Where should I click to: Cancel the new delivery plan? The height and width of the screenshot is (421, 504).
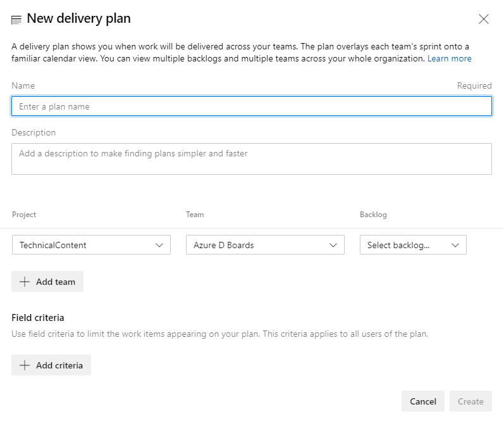[422, 401]
